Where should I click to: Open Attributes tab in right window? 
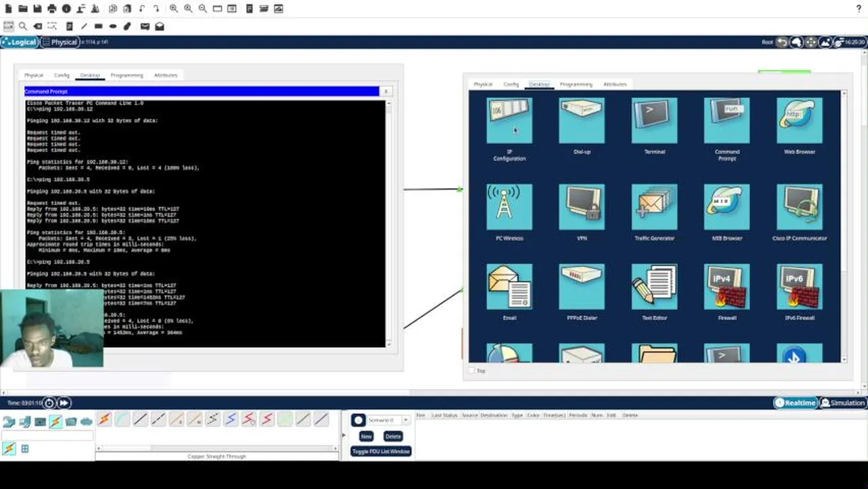[615, 84]
